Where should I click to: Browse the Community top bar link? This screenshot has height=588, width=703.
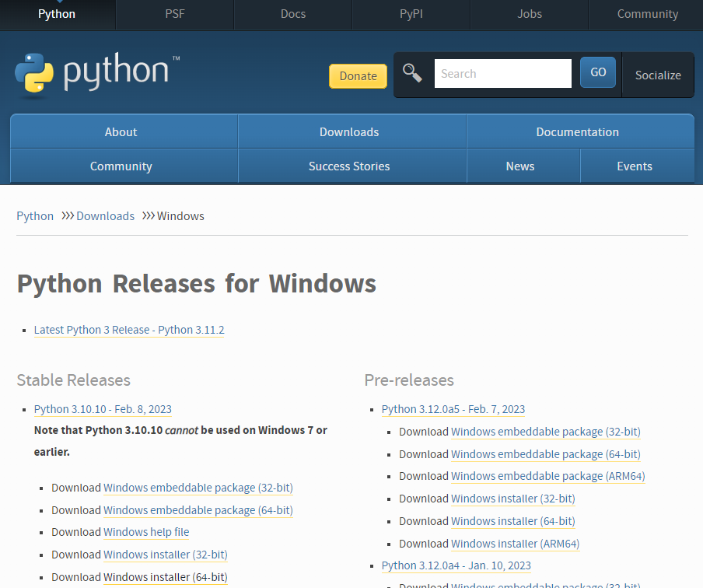[648, 13]
